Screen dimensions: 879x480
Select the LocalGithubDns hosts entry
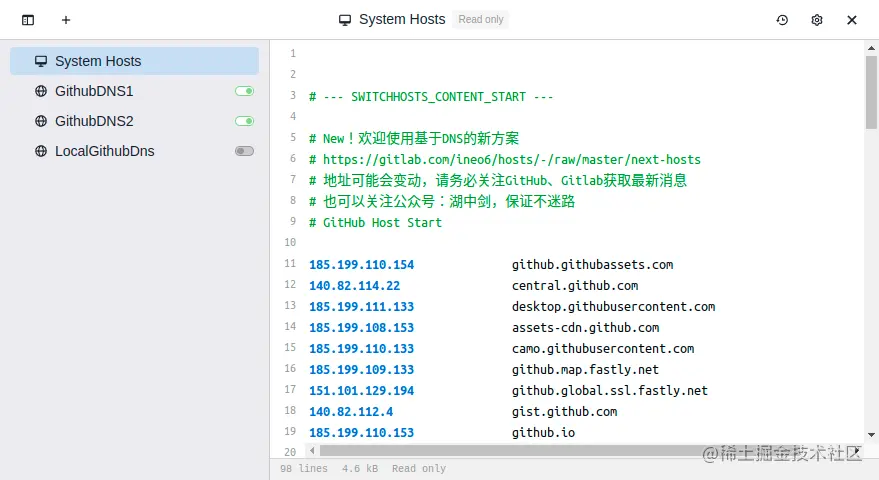(x=135, y=151)
